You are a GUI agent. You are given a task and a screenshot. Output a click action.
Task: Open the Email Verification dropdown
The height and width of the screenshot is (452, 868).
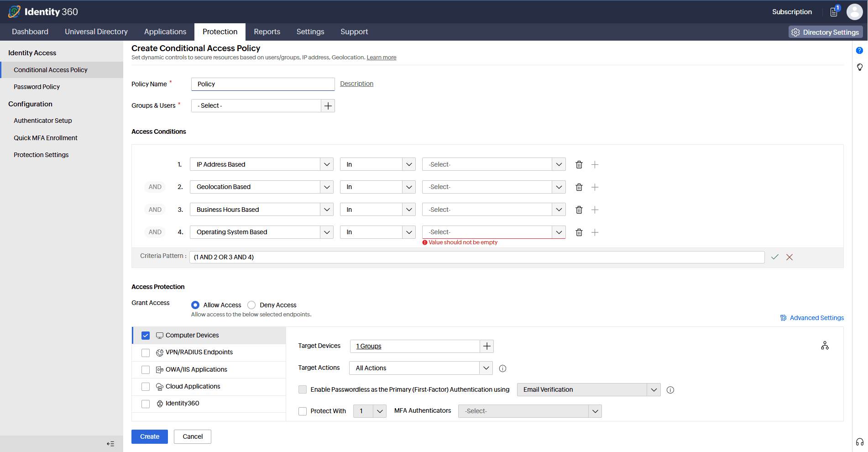[589, 389]
